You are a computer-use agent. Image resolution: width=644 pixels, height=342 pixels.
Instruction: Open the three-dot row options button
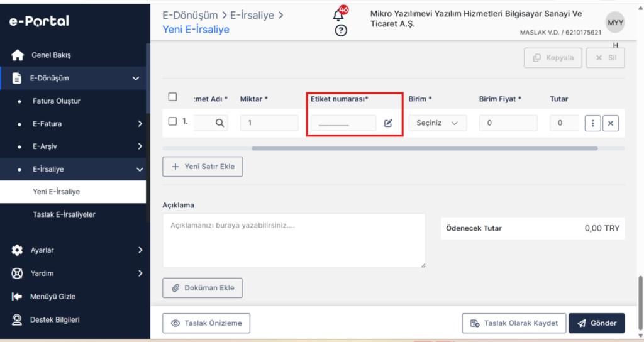(592, 123)
